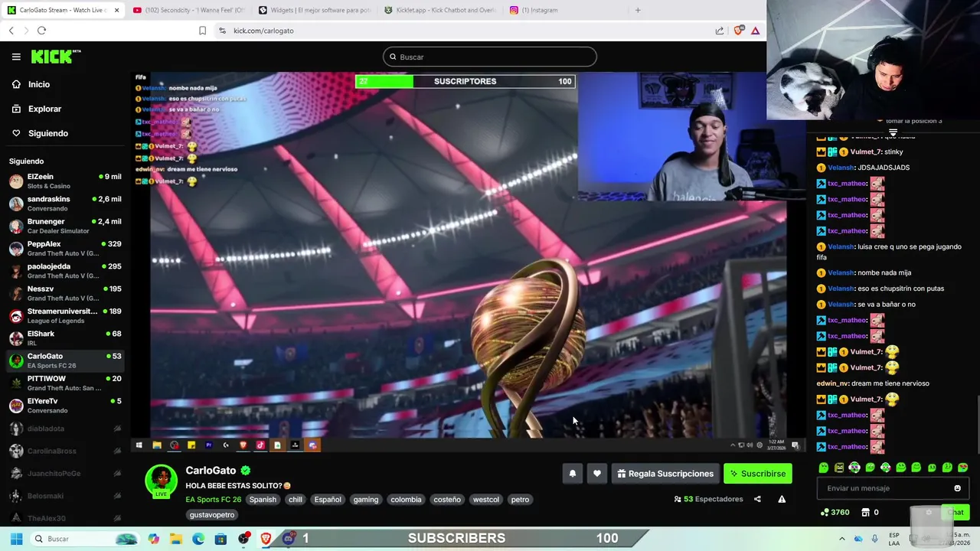Viewport: 980px width, 551px height.
Task: Select paolaojedda in the followed list
Action: (x=65, y=271)
